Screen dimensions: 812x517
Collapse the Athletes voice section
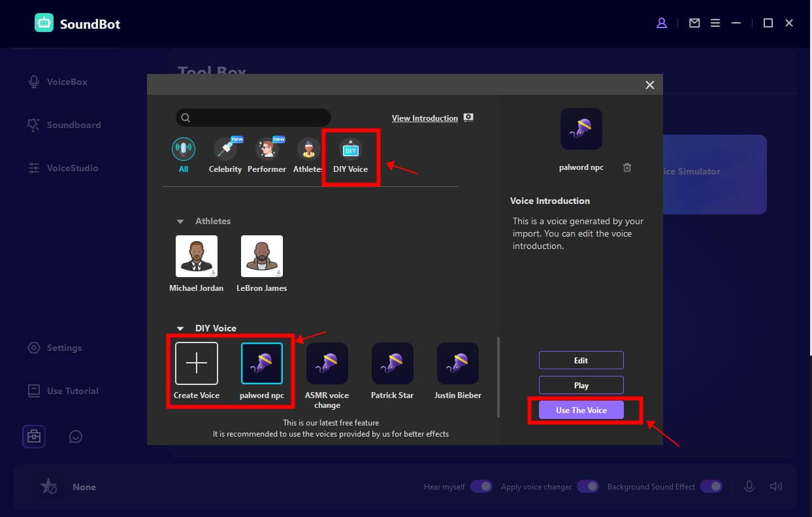coord(181,221)
